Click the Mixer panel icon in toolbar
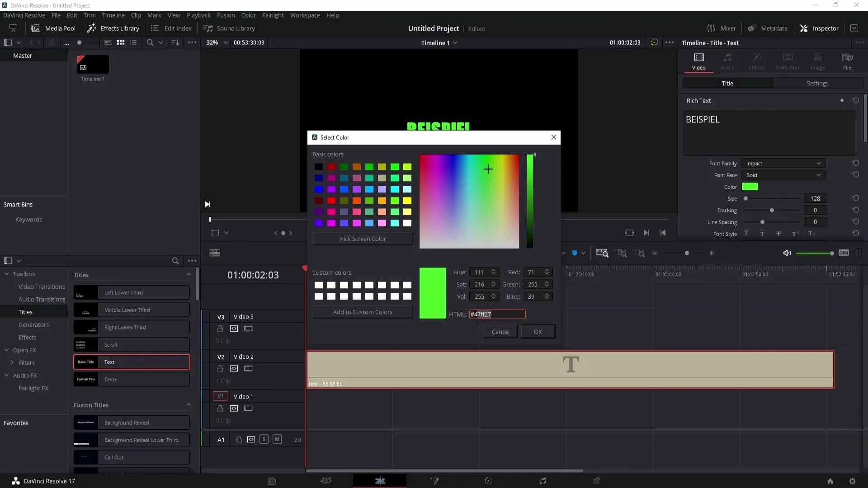This screenshot has width=868, height=488. (711, 28)
